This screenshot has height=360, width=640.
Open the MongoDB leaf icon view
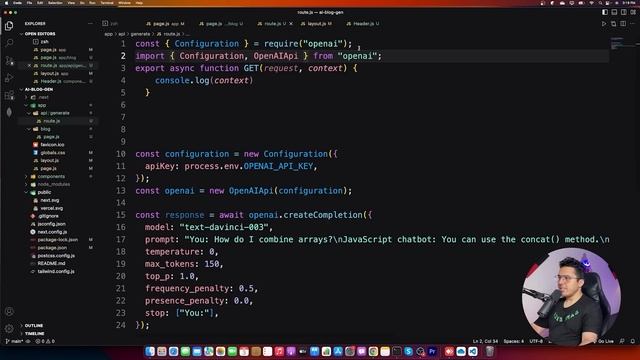click(x=9, y=112)
